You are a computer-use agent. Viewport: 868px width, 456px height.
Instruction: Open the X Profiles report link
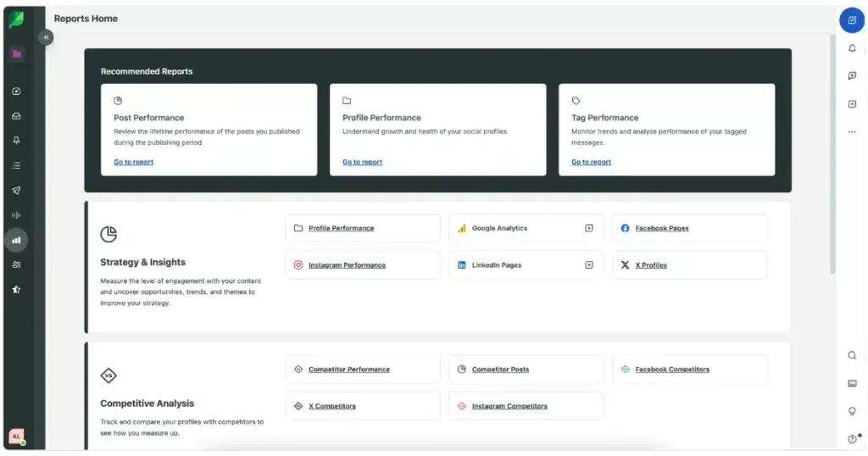tap(651, 265)
